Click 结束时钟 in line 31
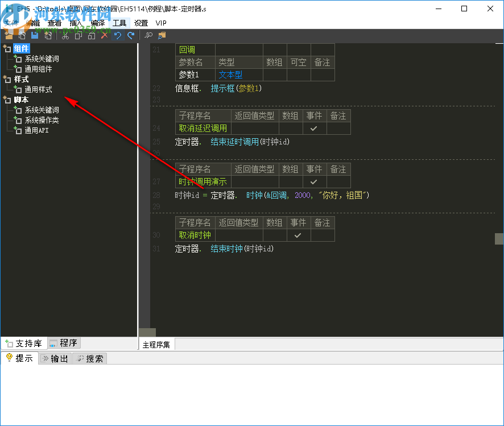Image resolution: width=504 pixels, height=426 pixels. [x=226, y=249]
